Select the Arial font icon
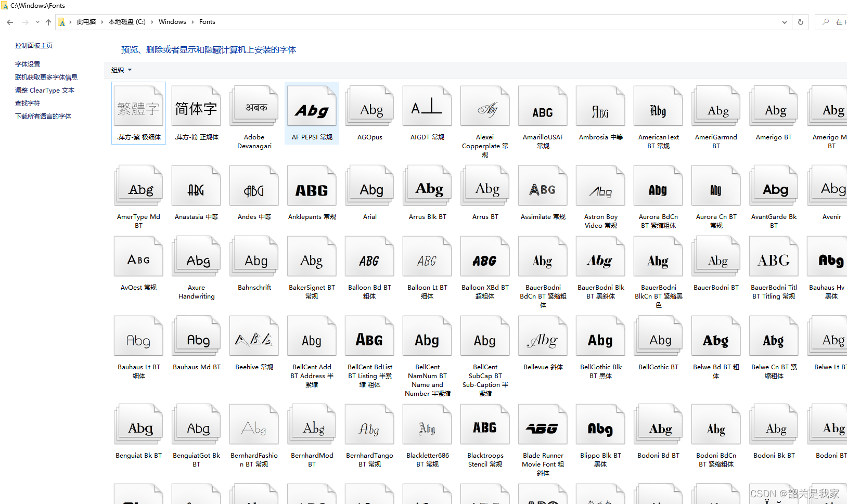The image size is (847, 504). [x=369, y=186]
